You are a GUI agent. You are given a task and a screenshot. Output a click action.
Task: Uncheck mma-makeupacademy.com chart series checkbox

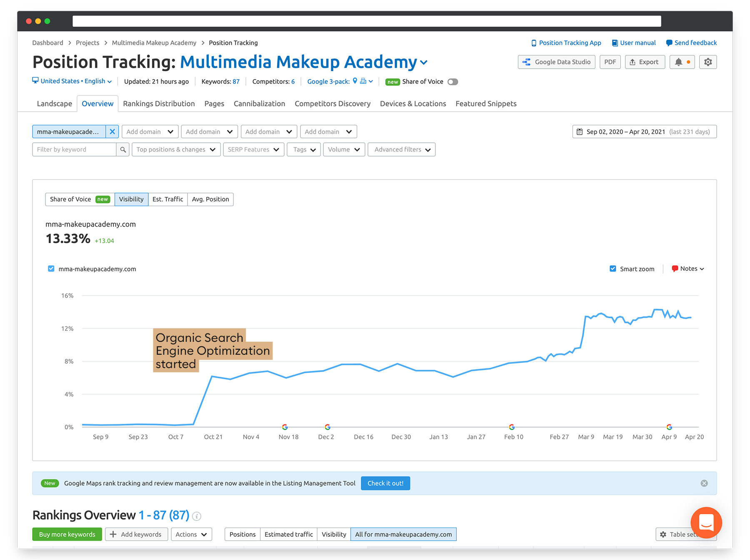point(51,269)
